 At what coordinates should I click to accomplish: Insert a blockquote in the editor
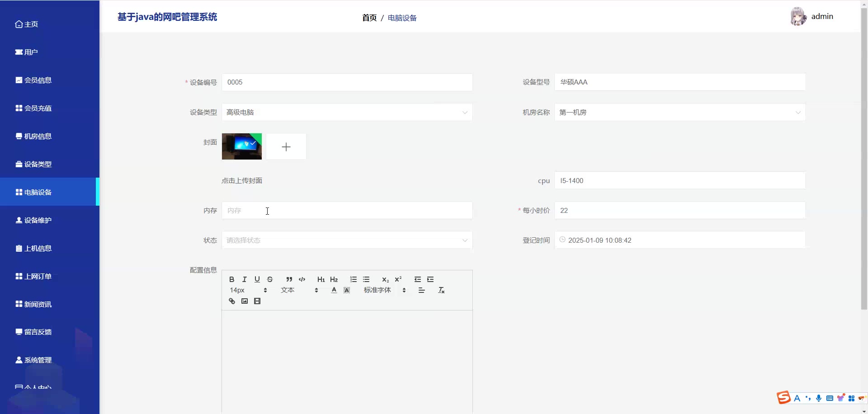click(x=289, y=279)
